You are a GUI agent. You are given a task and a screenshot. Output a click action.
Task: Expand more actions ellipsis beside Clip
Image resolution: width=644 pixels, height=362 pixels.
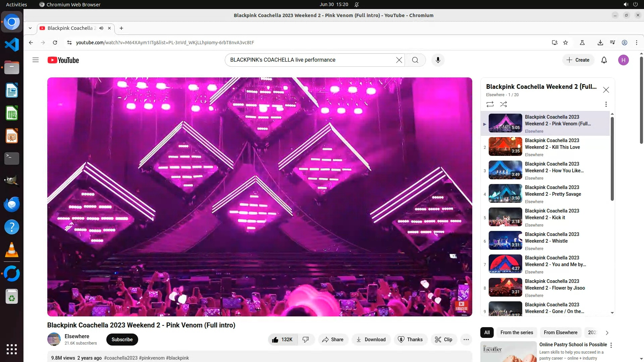click(x=466, y=340)
